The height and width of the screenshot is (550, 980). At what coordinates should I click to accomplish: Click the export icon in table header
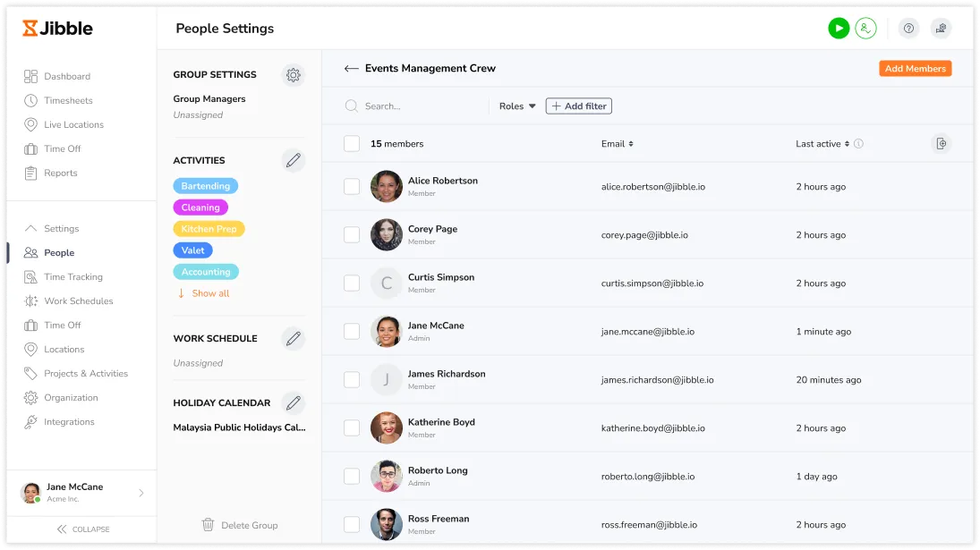940,144
